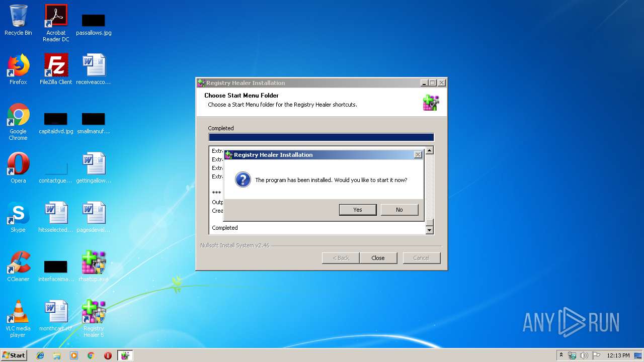This screenshot has height=362, width=644.
Task: Select the rhsetup.exe installer icon
Action: coord(94,266)
